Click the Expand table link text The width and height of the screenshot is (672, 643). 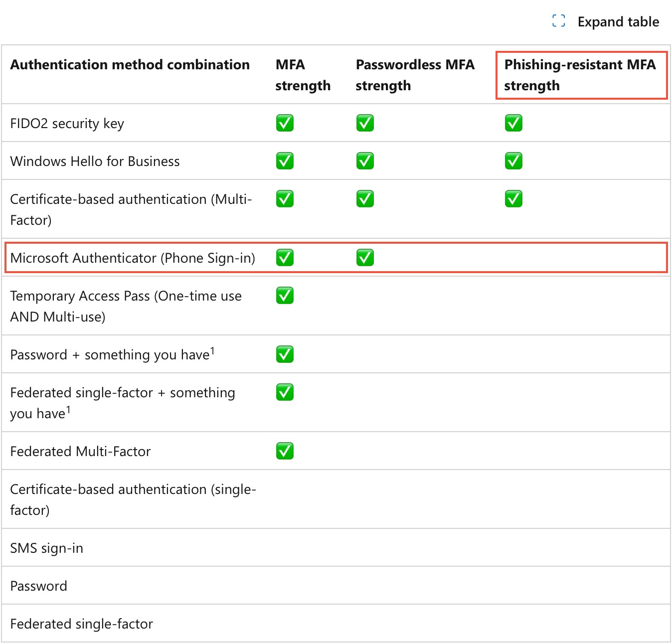618,22
